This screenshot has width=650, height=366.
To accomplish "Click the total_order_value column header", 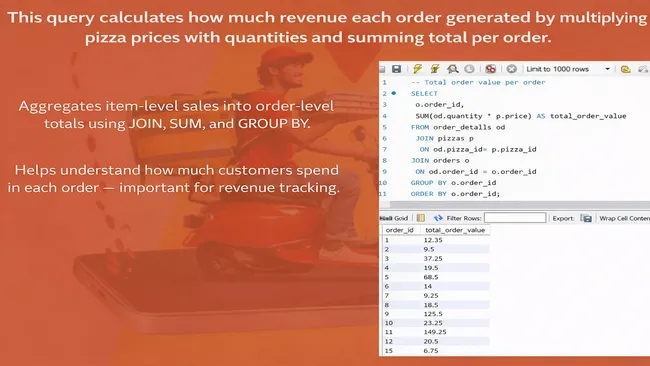I will tap(455, 230).
